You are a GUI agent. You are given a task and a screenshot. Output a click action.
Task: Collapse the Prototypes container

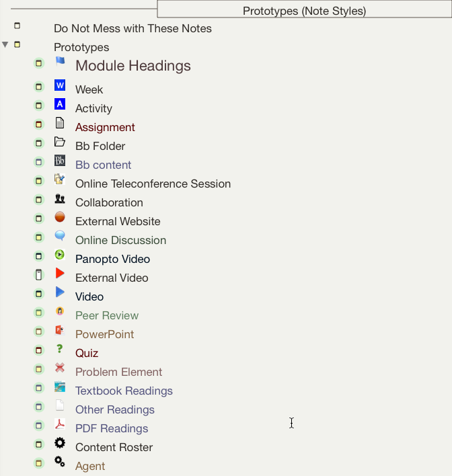click(5, 44)
